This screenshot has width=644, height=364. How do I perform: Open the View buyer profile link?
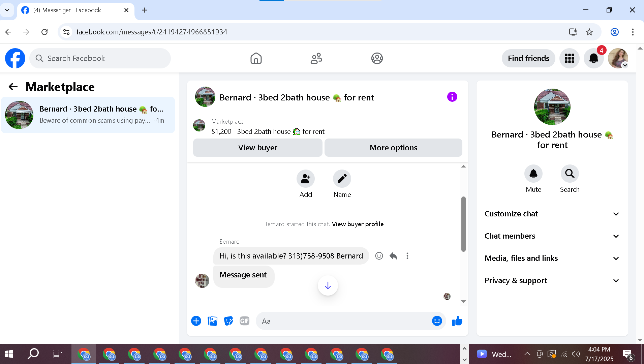pyautogui.click(x=358, y=224)
